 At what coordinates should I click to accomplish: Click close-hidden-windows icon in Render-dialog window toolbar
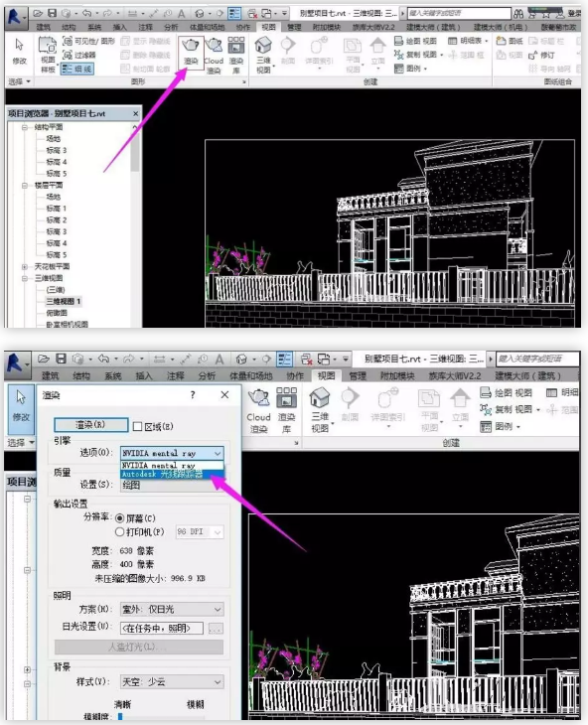pos(307,360)
